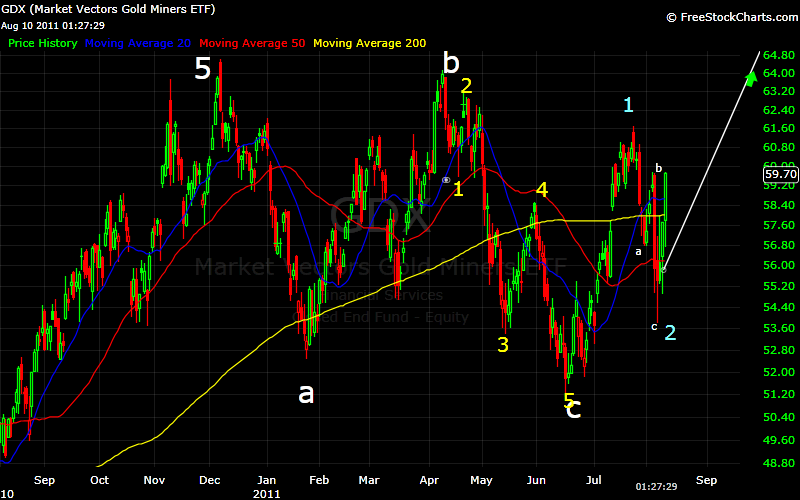Screen dimensions: 800x500
Task: Click the cyan wave 2 label
Action: point(671,332)
